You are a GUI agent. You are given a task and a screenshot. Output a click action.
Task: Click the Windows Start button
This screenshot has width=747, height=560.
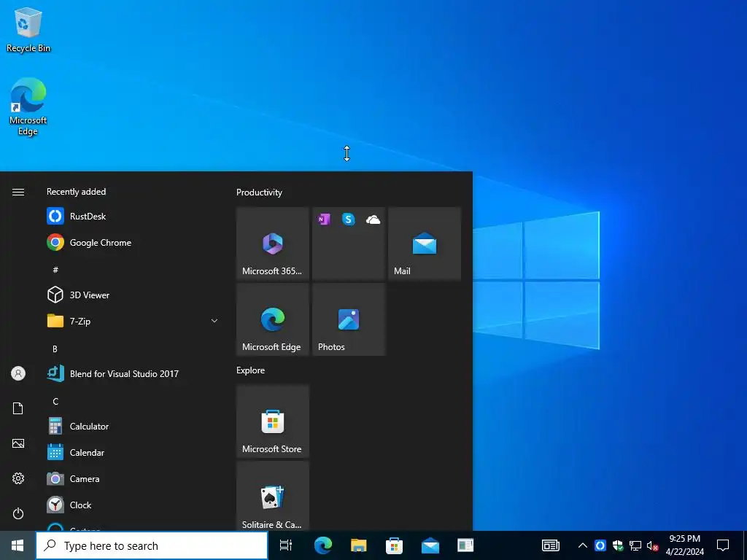coord(18,545)
